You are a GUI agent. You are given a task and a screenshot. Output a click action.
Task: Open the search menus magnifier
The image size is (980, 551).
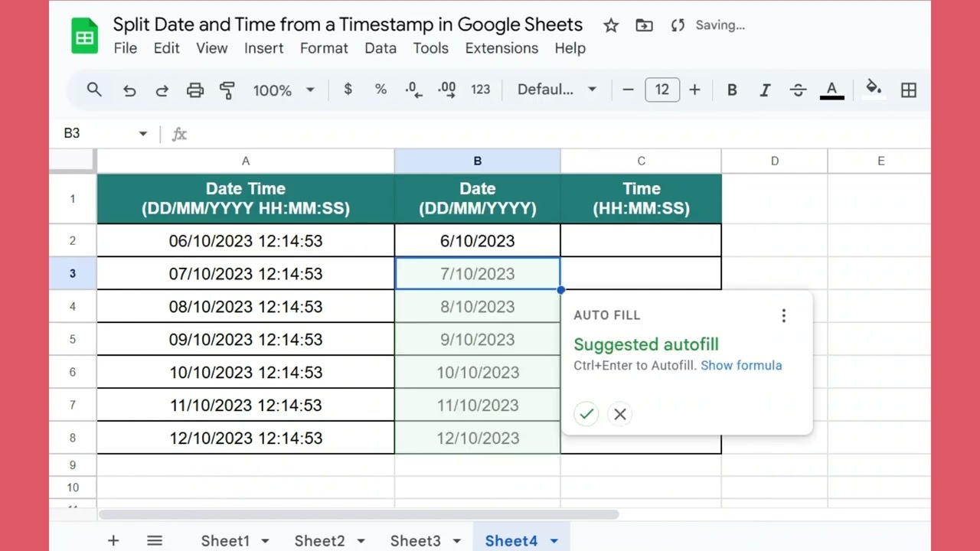[94, 90]
